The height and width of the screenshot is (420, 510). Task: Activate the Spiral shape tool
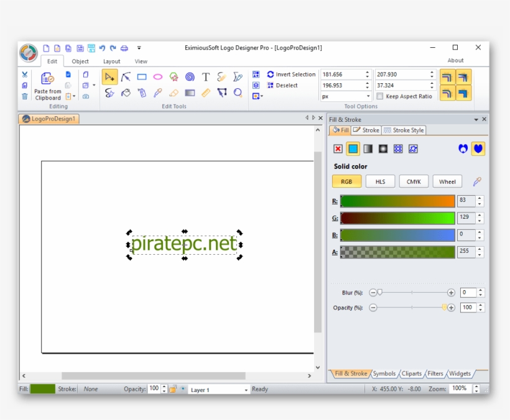pos(188,76)
